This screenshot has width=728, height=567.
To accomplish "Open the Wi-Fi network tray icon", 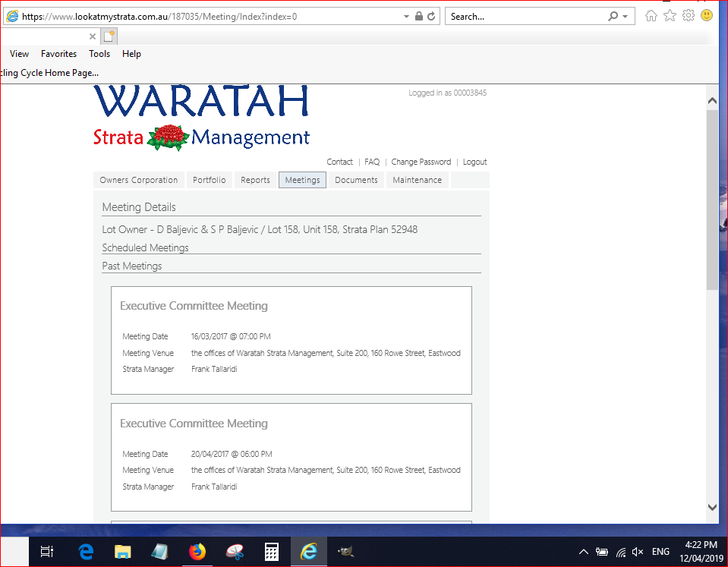I will pos(621,552).
